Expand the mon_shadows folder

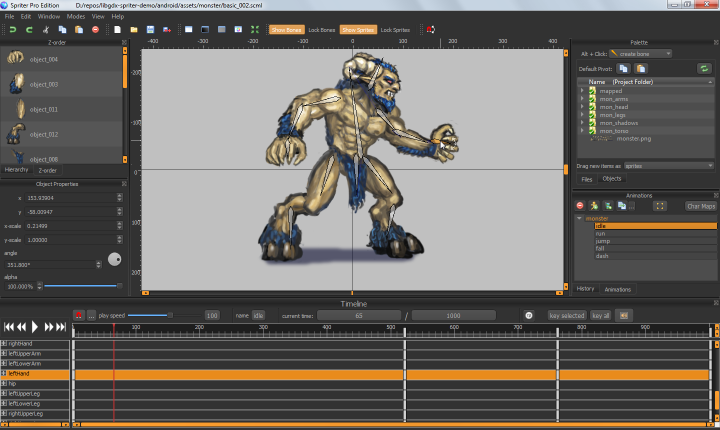click(x=582, y=123)
